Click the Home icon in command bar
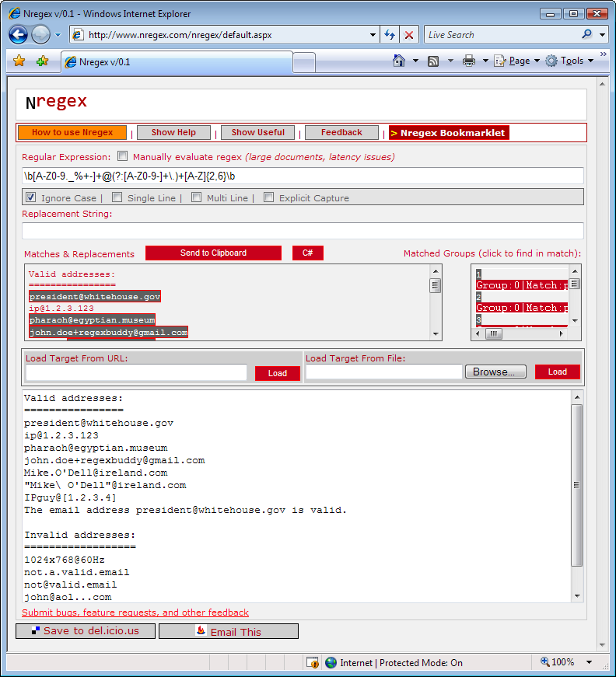 (399, 61)
